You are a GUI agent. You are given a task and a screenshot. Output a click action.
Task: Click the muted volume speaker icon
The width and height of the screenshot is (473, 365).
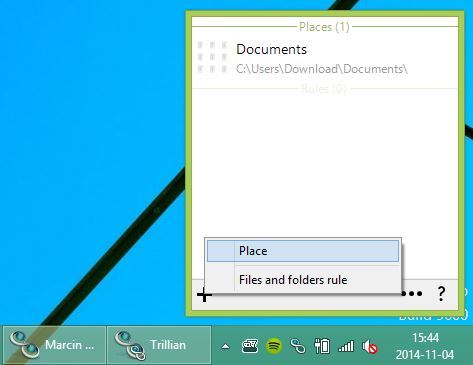click(x=370, y=347)
